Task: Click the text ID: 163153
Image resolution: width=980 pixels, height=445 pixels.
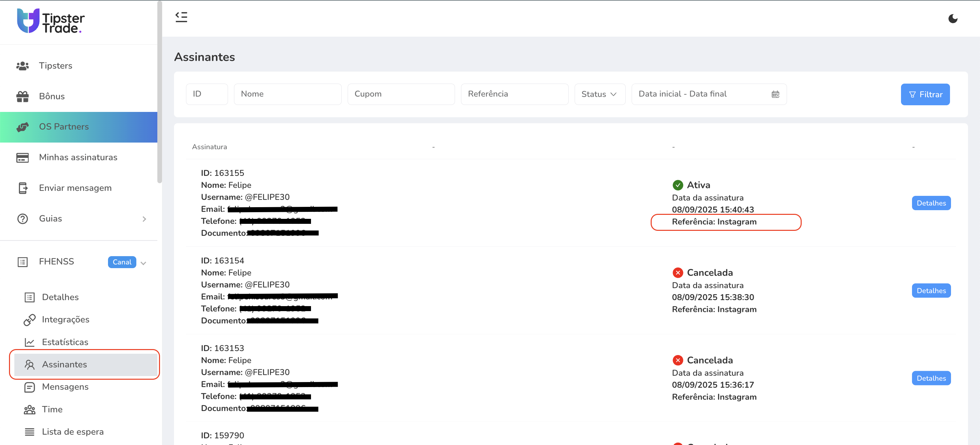Action: tap(222, 348)
